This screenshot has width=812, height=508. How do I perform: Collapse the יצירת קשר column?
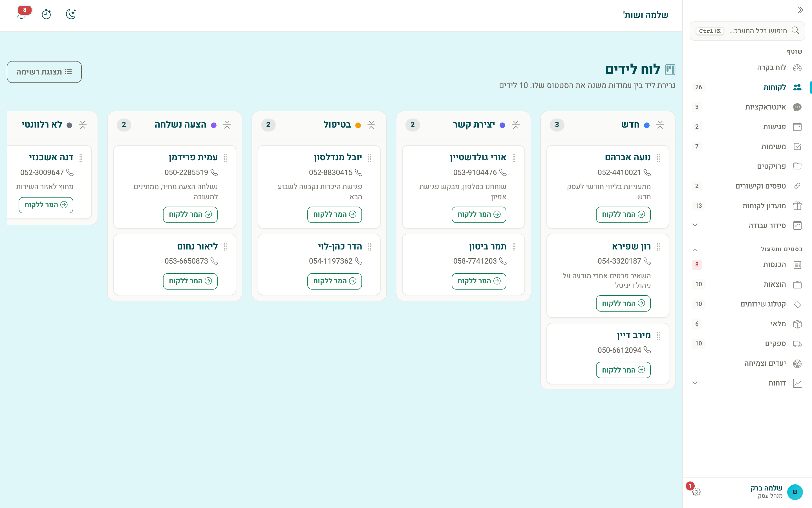516,125
